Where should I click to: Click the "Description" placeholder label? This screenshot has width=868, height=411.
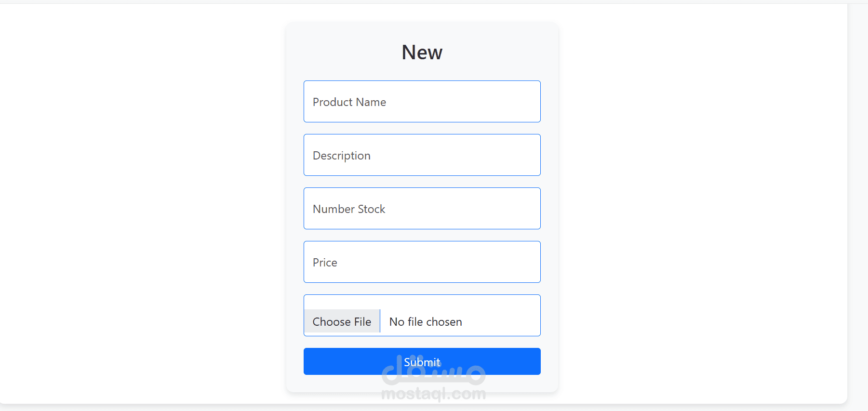[x=342, y=156]
